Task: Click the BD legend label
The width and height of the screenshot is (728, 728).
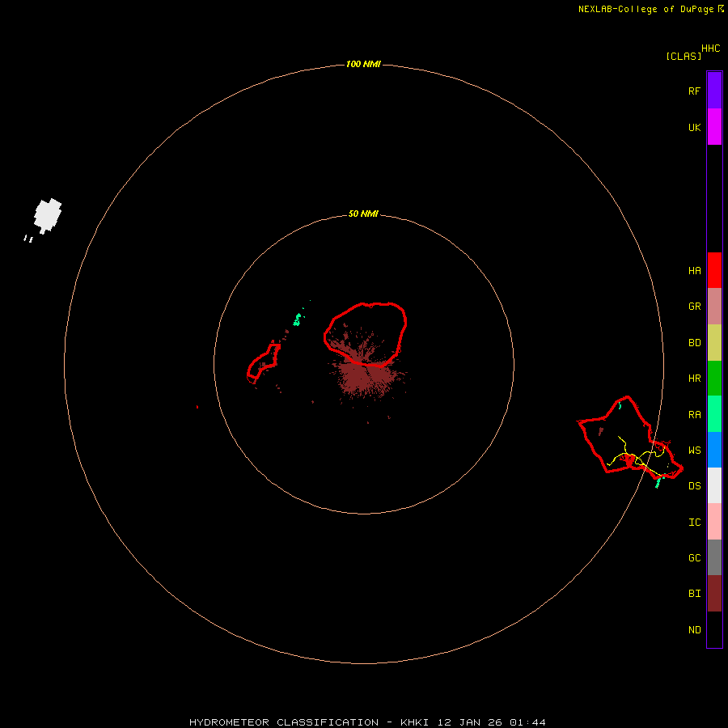Action: (x=694, y=343)
